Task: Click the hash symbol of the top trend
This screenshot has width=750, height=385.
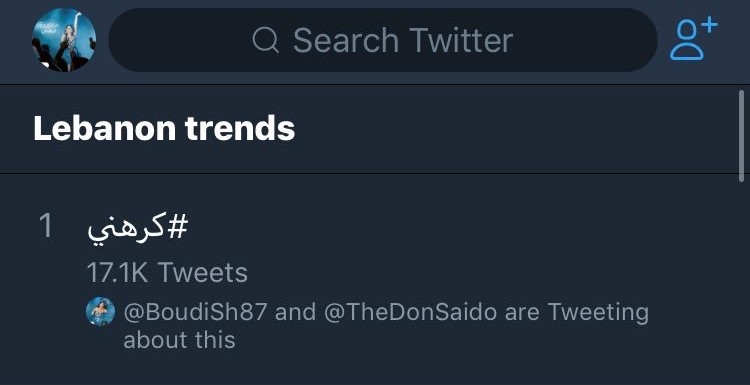Action: pyautogui.click(x=176, y=227)
